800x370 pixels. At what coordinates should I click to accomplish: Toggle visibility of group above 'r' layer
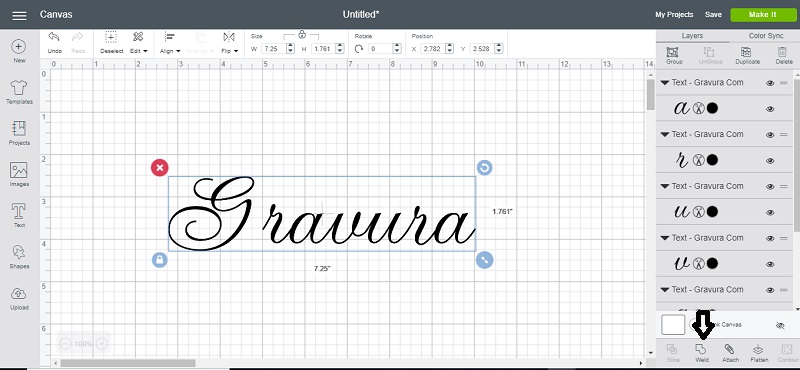coord(770,135)
